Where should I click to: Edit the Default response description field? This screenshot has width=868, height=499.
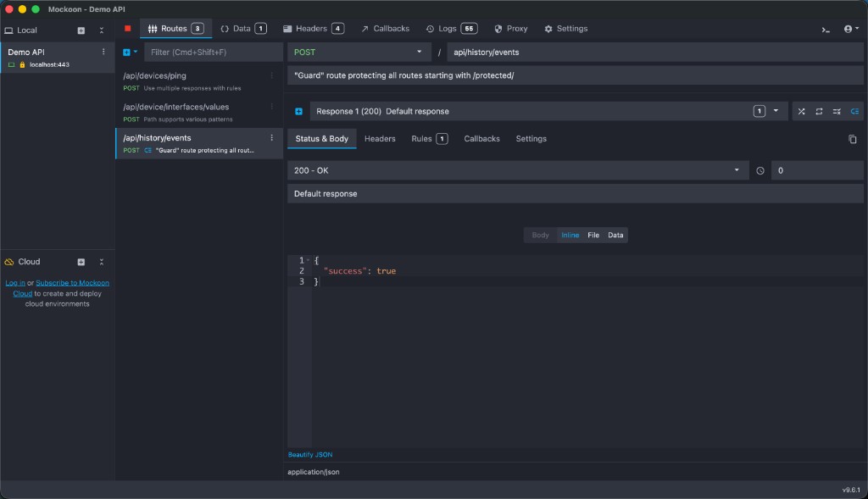(x=576, y=194)
